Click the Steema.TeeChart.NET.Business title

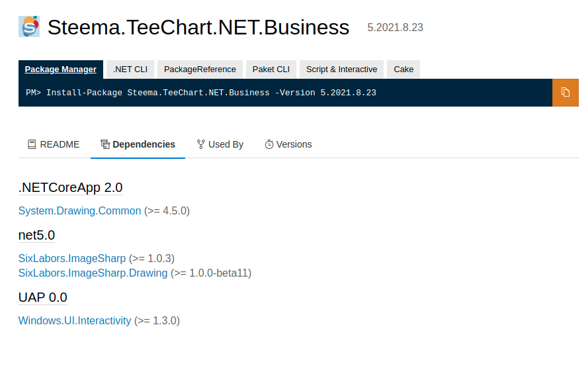tap(198, 27)
